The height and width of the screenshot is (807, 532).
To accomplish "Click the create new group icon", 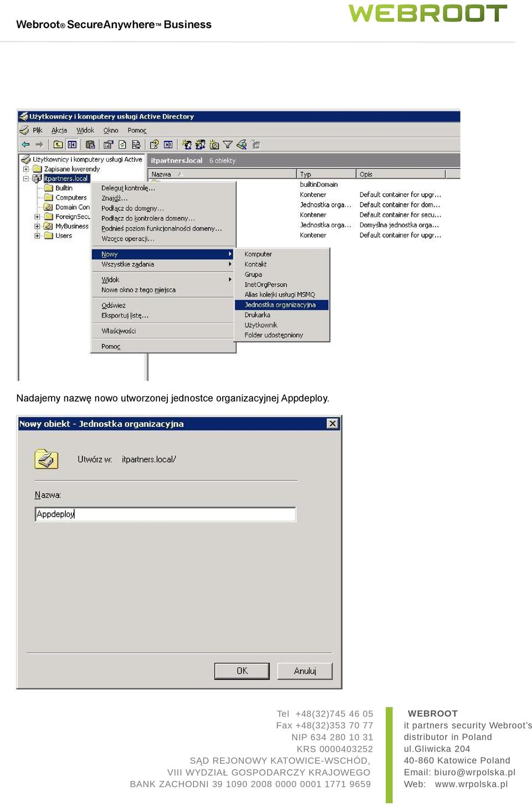I will (x=200, y=145).
